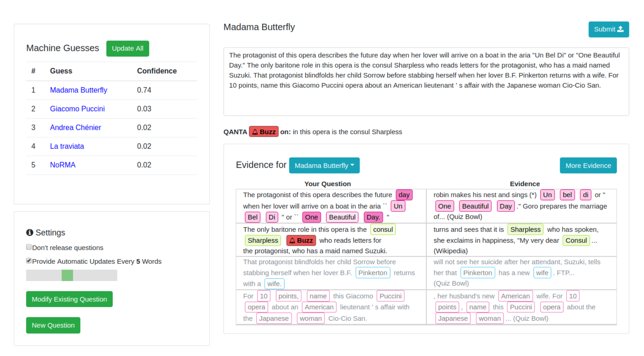Click the Submit upload button
644x356 pixels.
pyautogui.click(x=608, y=29)
